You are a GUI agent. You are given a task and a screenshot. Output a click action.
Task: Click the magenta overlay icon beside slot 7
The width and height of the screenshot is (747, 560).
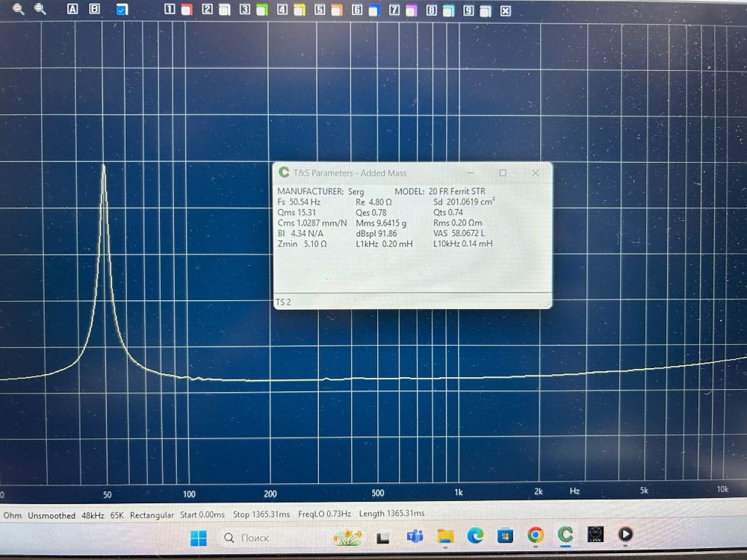tap(411, 10)
